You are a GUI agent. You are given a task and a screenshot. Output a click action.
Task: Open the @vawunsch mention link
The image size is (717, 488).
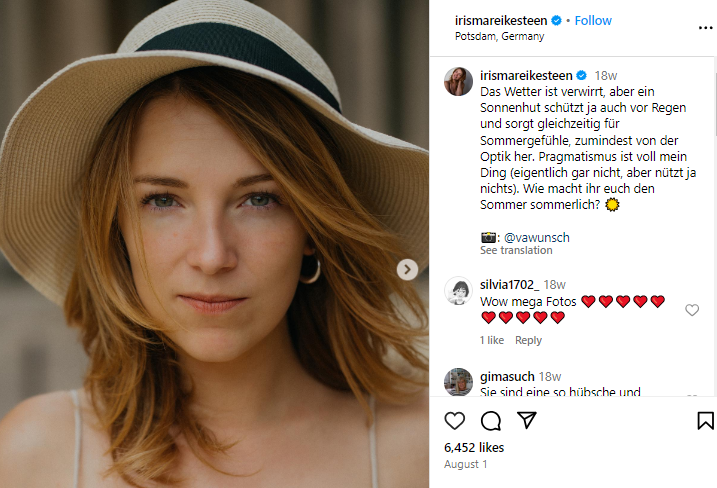pos(536,237)
